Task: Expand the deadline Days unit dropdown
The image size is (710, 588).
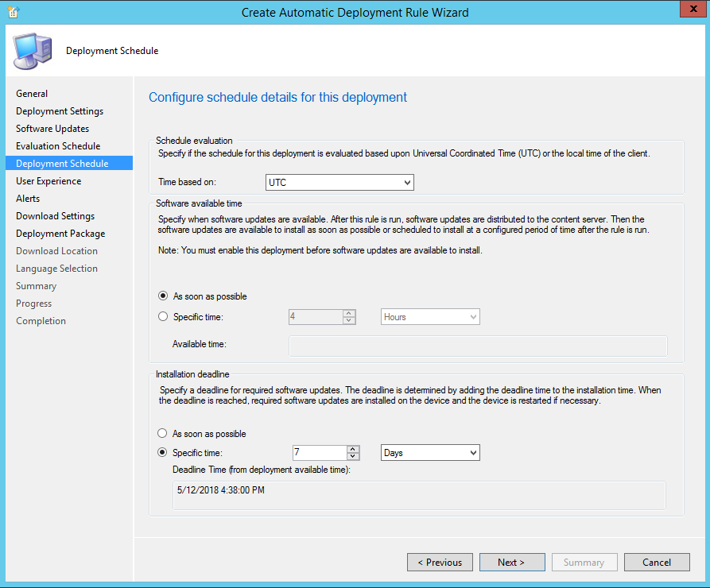Action: coord(430,453)
